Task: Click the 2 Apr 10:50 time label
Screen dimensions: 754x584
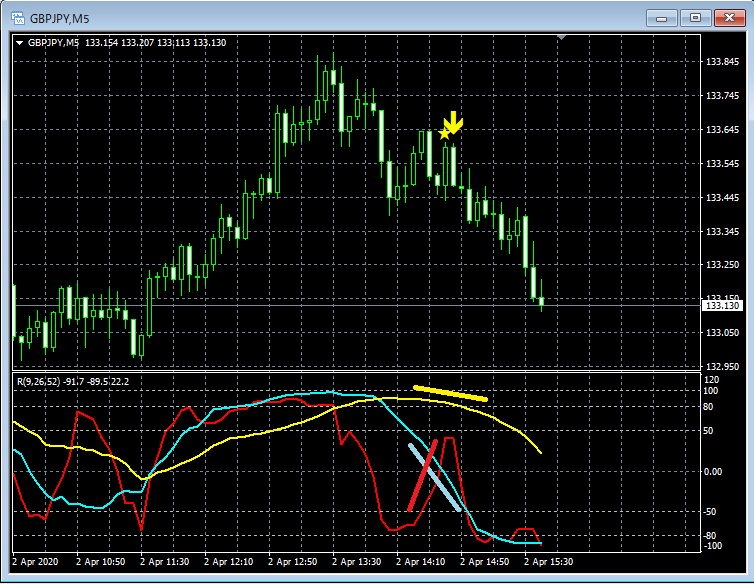Action: click(x=101, y=562)
